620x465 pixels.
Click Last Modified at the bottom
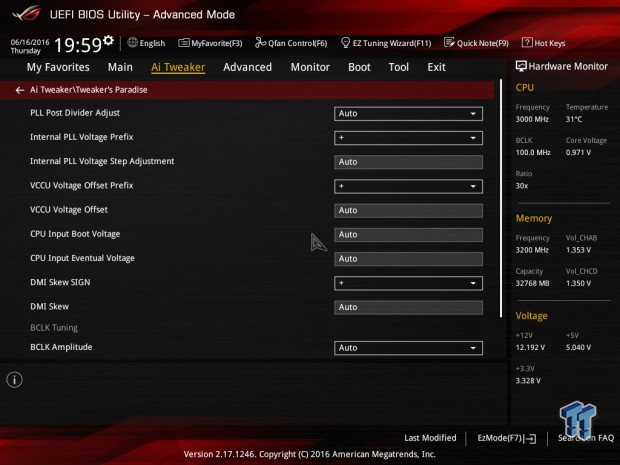430,438
